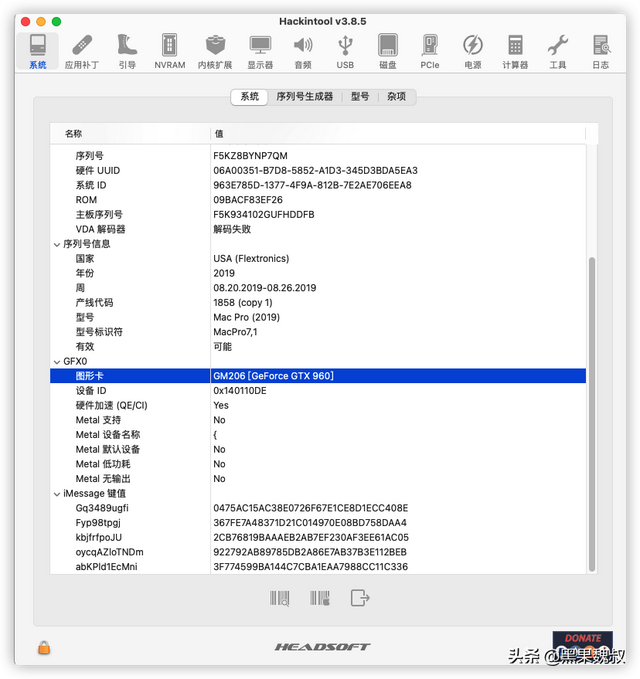Select the VDA 解码器 row

tap(318, 230)
